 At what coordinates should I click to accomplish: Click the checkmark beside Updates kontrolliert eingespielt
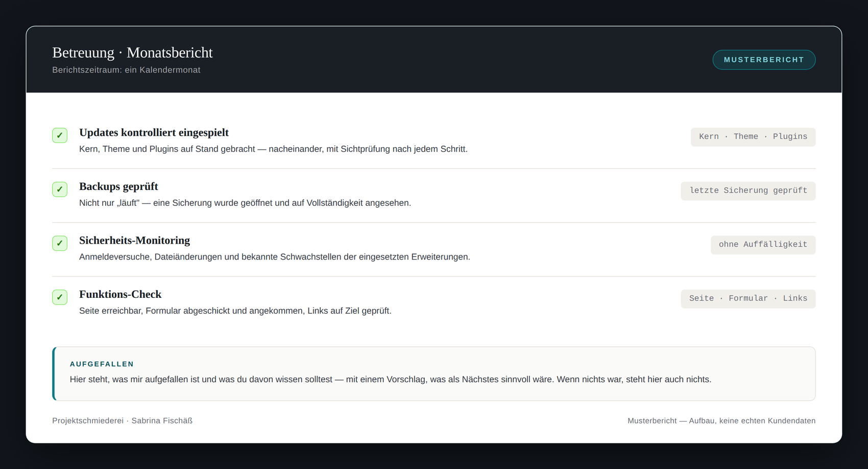click(x=60, y=135)
